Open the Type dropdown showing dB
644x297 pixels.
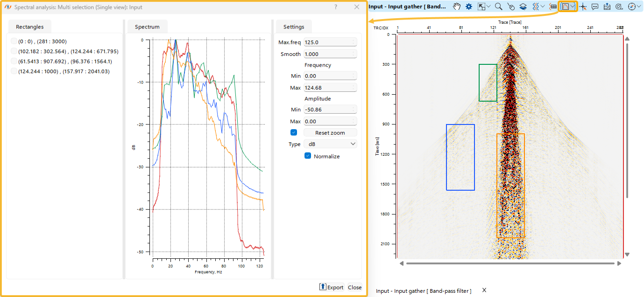click(x=330, y=144)
